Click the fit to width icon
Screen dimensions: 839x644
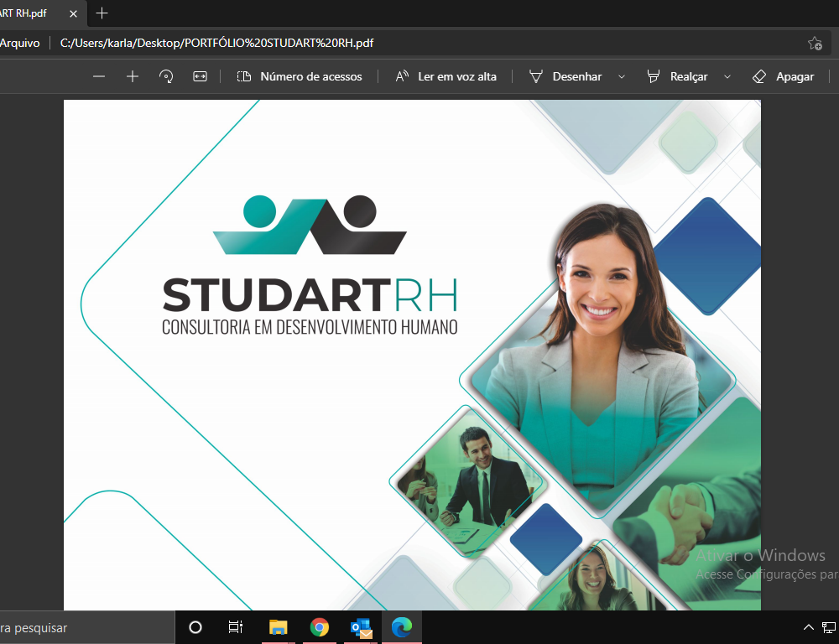point(200,76)
